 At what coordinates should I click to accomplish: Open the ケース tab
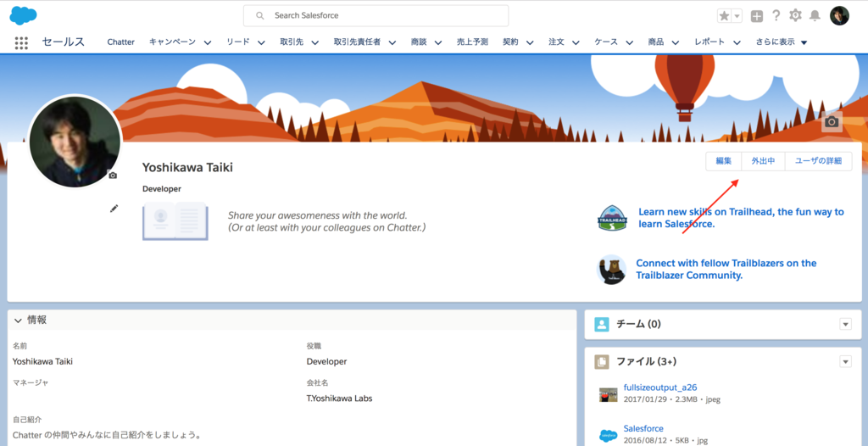click(x=606, y=42)
